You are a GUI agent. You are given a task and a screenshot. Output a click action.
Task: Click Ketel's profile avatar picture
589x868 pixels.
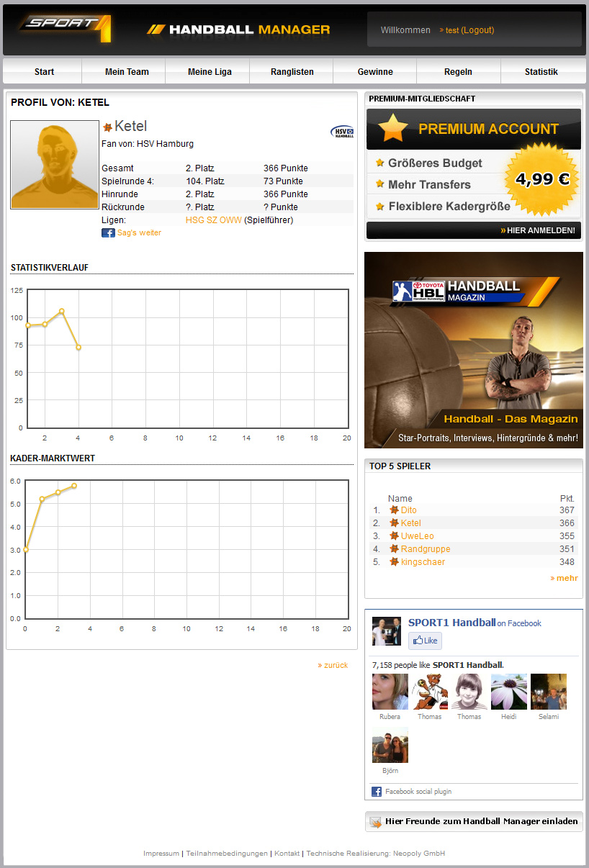coord(55,165)
